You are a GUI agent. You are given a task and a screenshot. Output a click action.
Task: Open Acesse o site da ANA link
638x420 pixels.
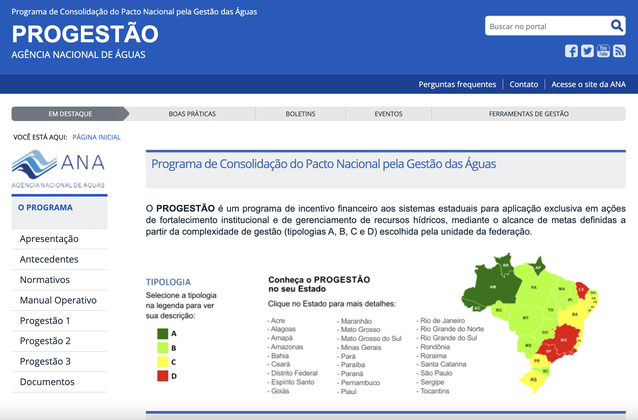coord(589,84)
